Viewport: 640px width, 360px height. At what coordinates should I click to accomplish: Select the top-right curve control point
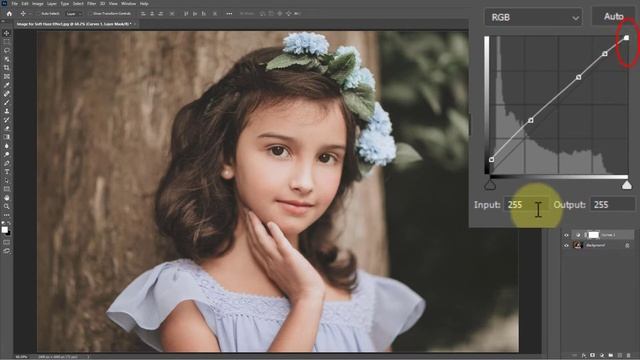(627, 38)
